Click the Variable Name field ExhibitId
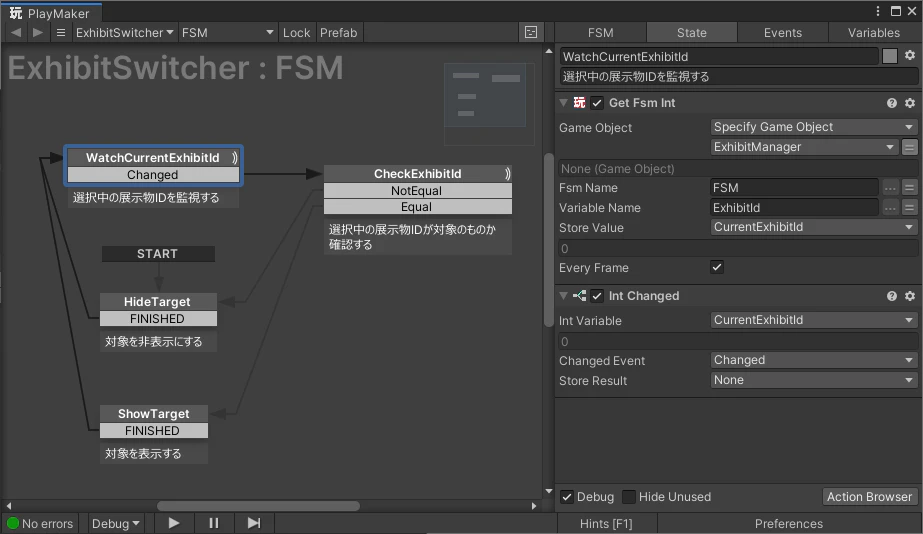 (x=794, y=208)
